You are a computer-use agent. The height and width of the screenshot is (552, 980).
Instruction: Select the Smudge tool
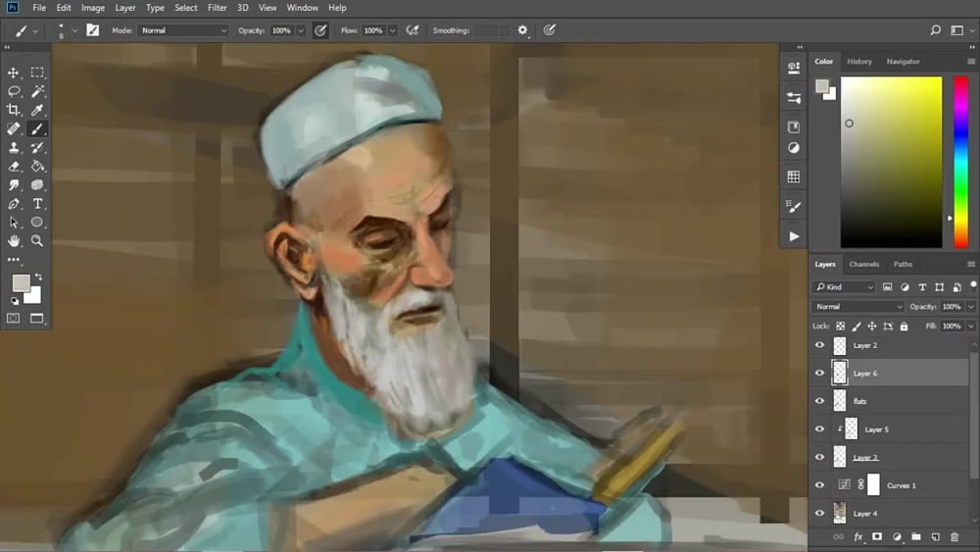click(13, 185)
